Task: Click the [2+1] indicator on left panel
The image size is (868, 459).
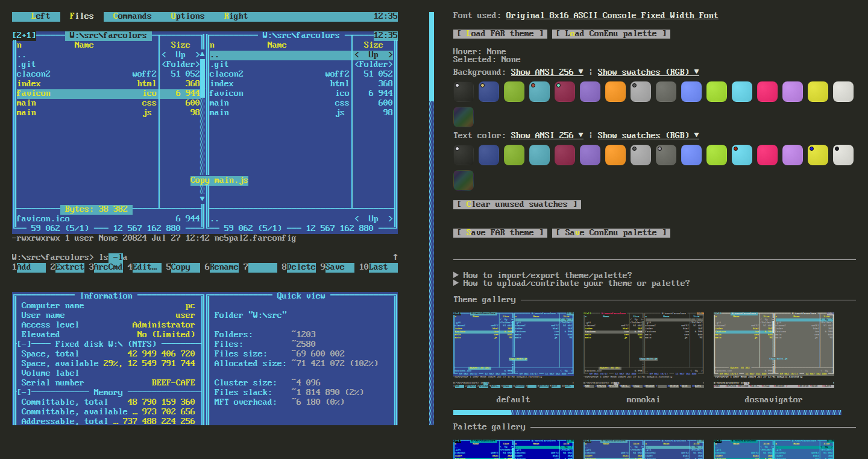Action: [24, 36]
